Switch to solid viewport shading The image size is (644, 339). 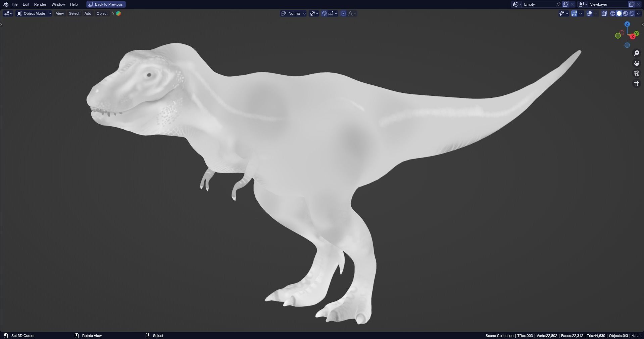[619, 13]
